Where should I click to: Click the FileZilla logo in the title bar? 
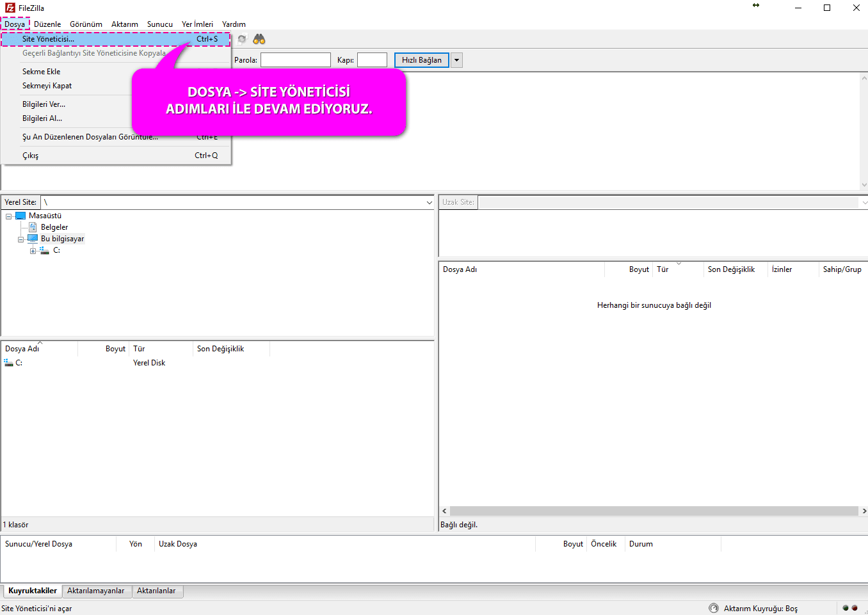coord(10,8)
